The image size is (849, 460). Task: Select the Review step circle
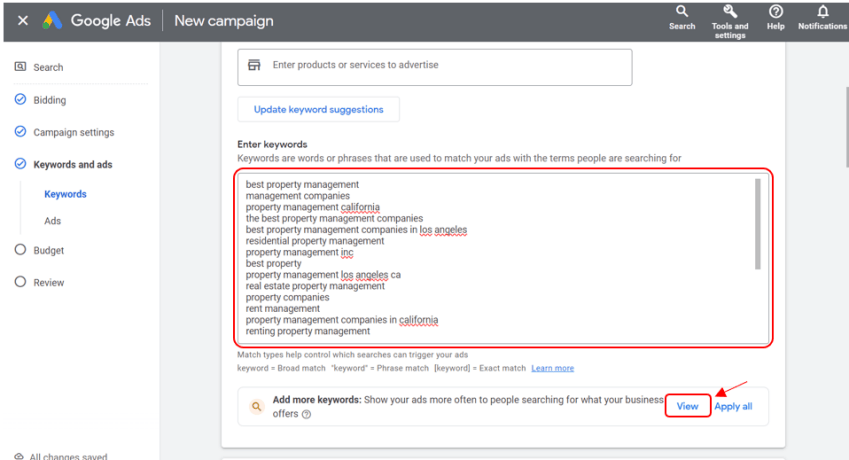pyautogui.click(x=20, y=281)
